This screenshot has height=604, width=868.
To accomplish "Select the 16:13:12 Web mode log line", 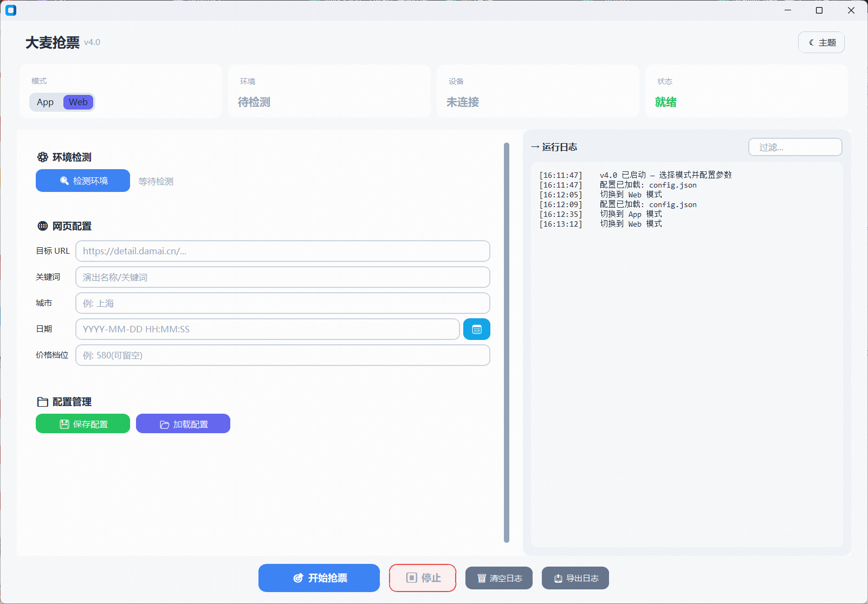I will pos(601,224).
